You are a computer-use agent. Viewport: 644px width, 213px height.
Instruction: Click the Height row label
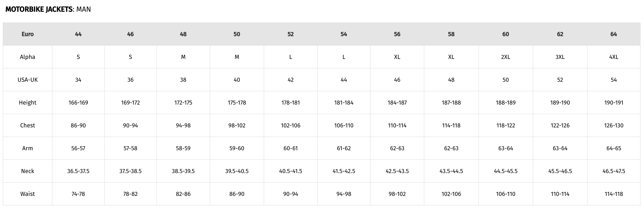28,102
